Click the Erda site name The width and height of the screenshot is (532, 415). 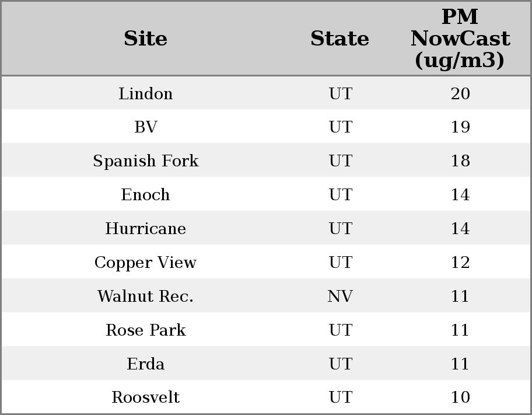click(145, 364)
